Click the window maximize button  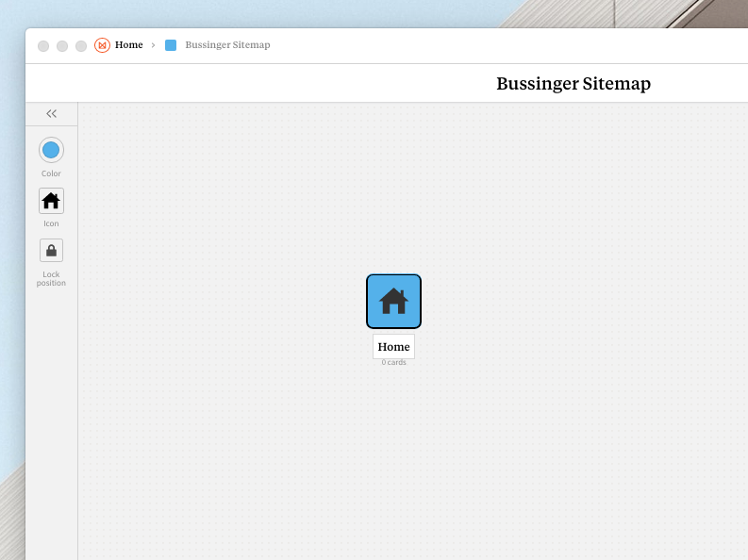click(x=81, y=46)
